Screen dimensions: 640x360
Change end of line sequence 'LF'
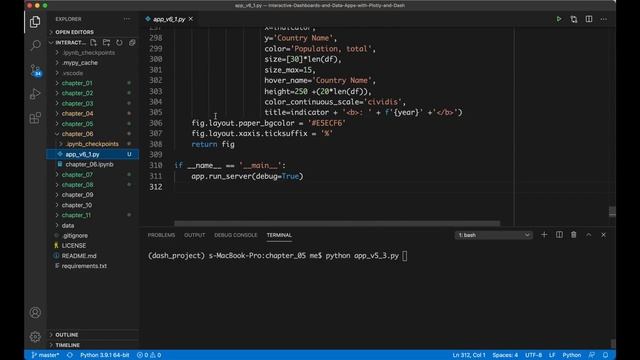click(552, 355)
